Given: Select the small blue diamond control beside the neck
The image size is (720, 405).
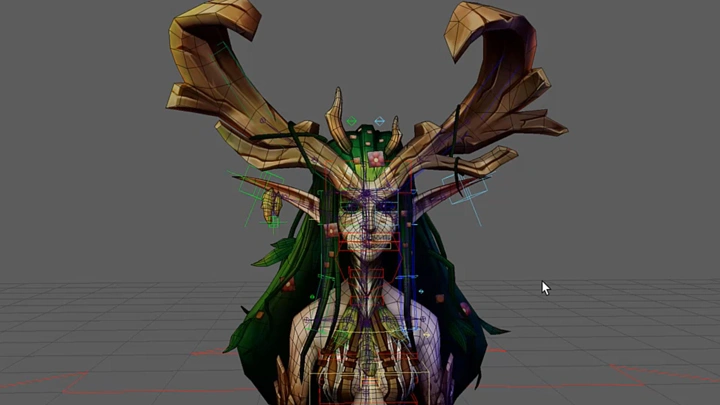Looking at the screenshot, I should 421,292.
